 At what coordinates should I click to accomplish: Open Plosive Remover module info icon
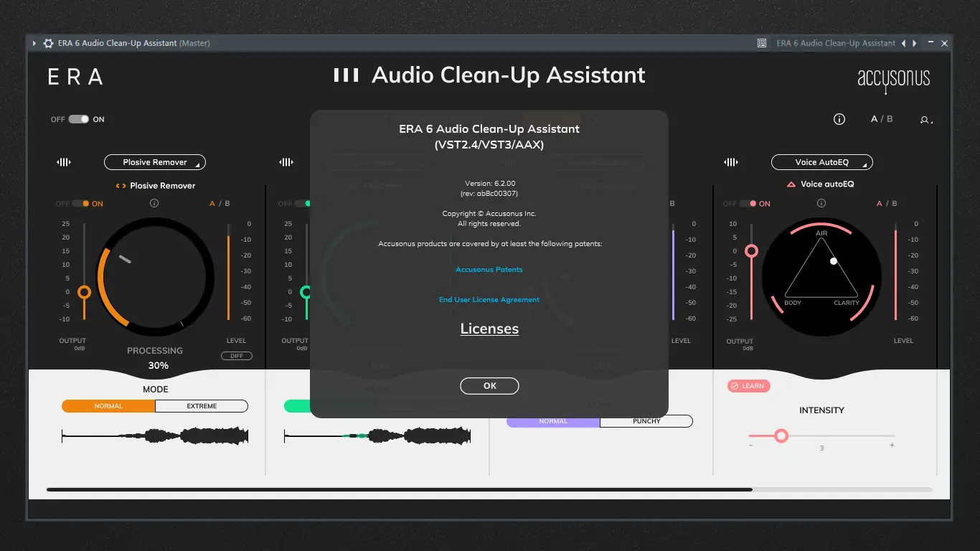click(x=154, y=204)
